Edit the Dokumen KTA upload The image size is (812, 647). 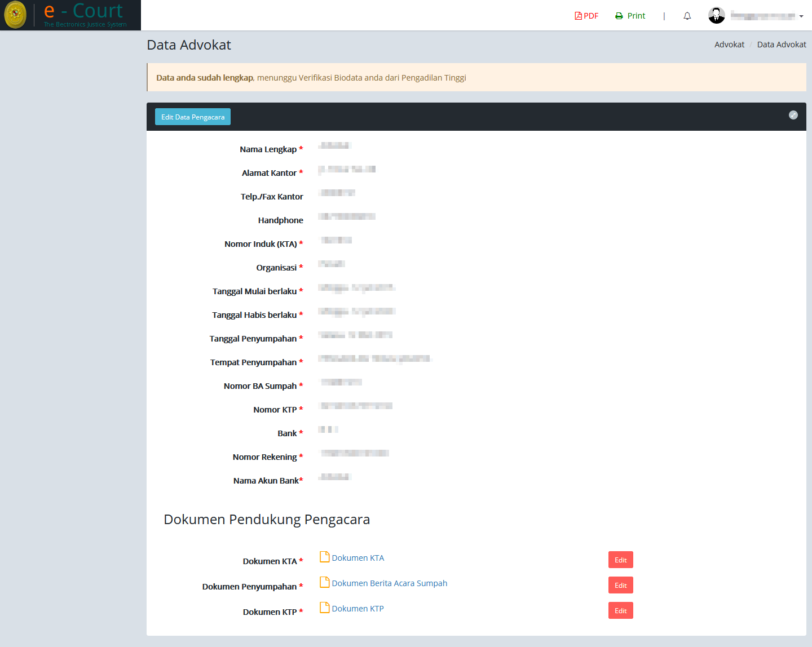point(620,560)
